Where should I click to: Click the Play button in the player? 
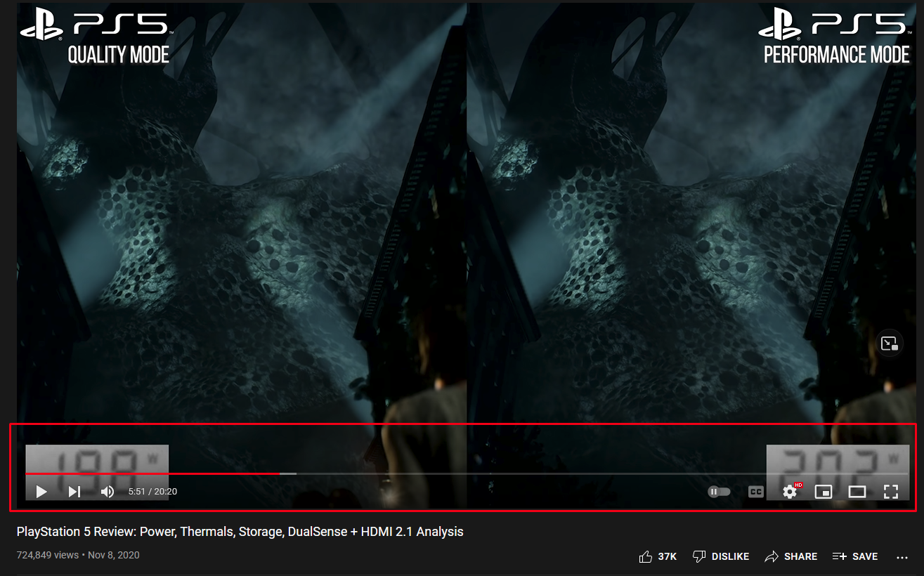(x=41, y=492)
